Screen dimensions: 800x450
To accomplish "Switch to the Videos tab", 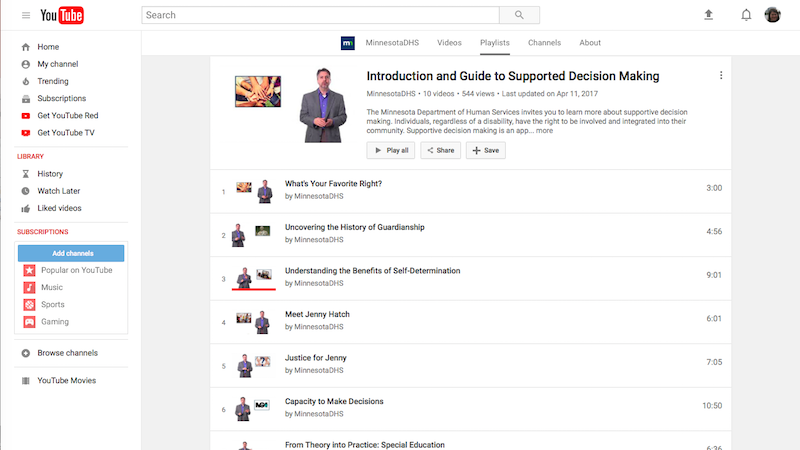I will tap(449, 43).
